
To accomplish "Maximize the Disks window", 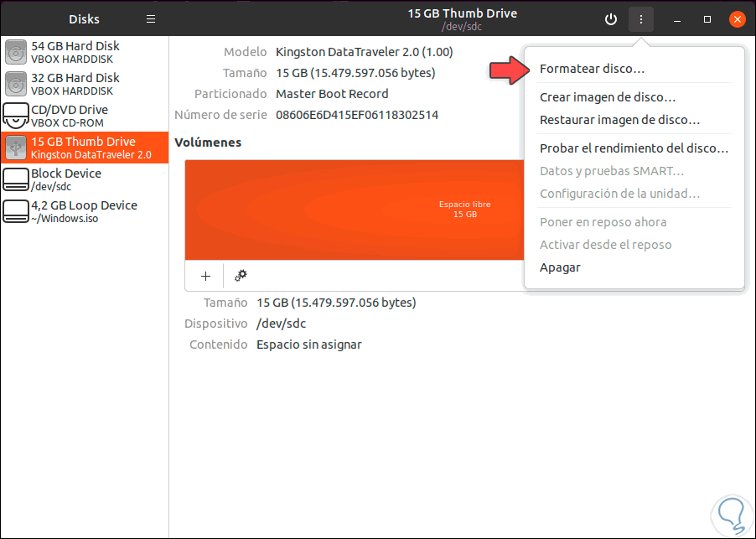I will click(707, 19).
